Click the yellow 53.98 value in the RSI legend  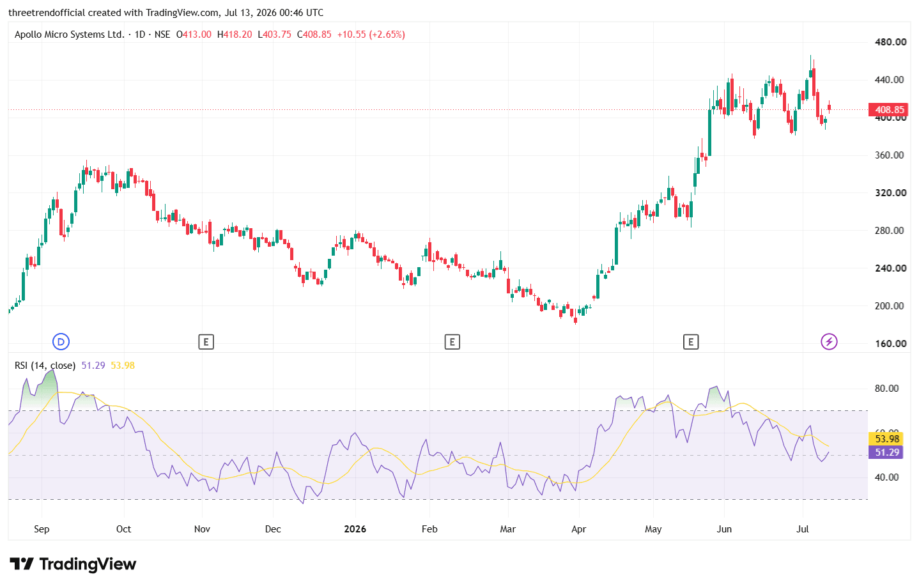(x=123, y=366)
